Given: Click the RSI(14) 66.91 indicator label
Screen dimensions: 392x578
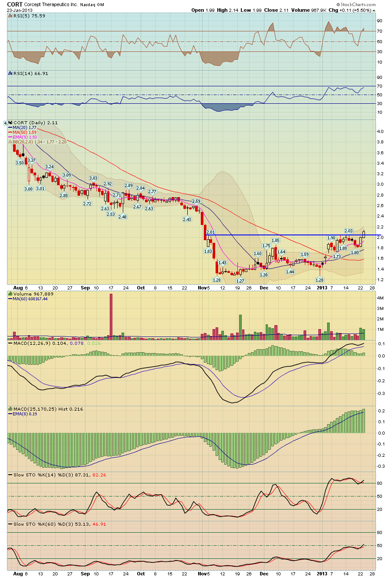Looking at the screenshot, I should (31, 74).
